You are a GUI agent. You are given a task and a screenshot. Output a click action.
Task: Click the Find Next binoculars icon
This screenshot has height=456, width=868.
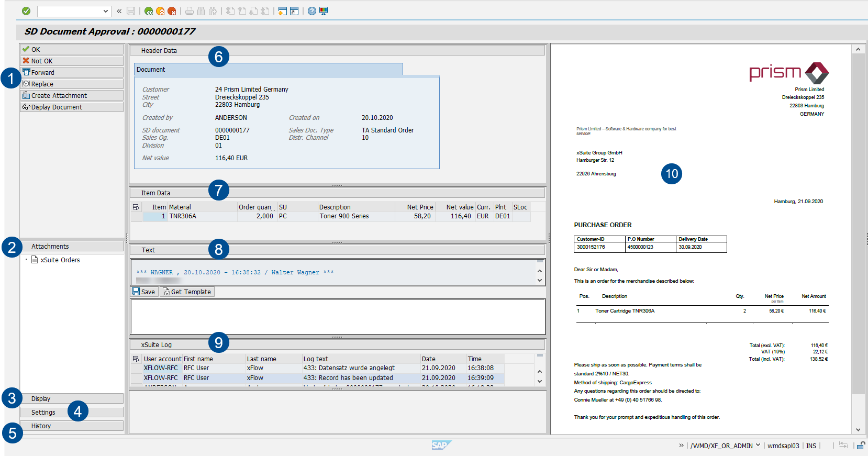(213, 11)
